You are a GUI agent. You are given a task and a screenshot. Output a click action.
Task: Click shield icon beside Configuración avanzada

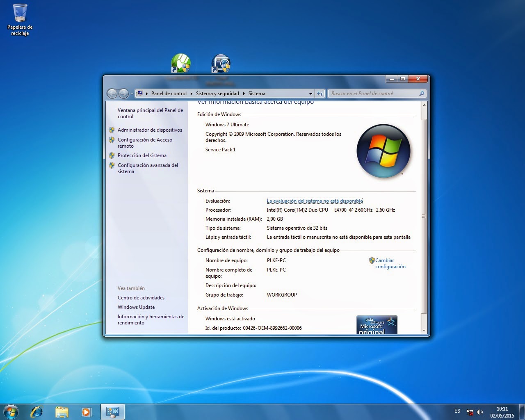pyautogui.click(x=112, y=165)
